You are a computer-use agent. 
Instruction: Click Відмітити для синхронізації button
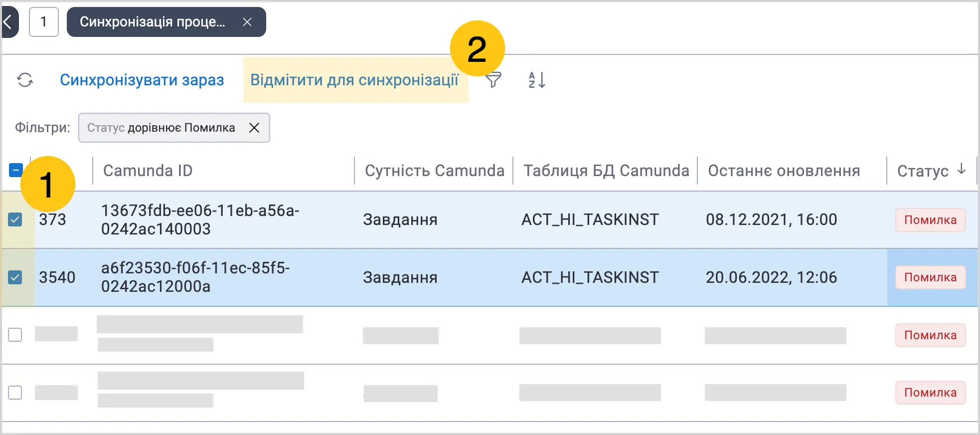tap(355, 80)
